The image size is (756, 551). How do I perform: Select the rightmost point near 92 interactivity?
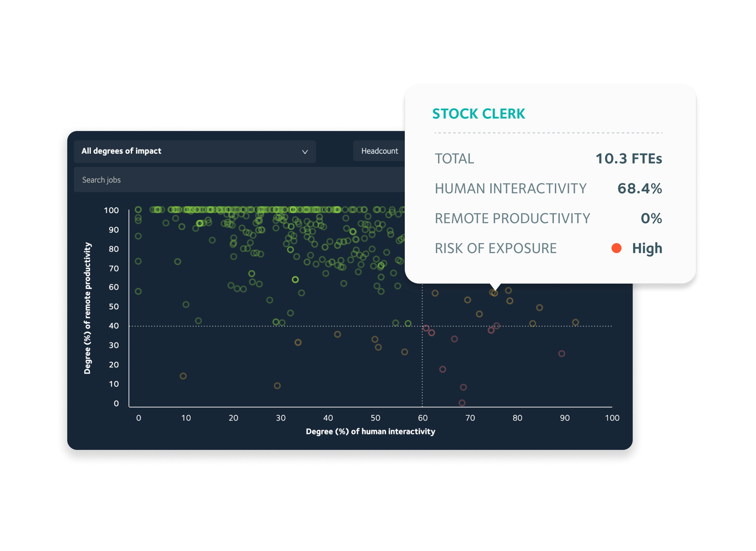[x=575, y=322]
